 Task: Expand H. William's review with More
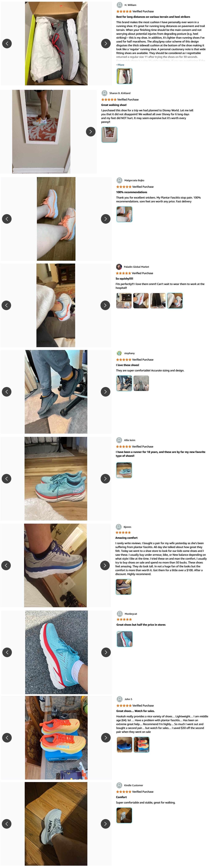pyautogui.click(x=120, y=65)
